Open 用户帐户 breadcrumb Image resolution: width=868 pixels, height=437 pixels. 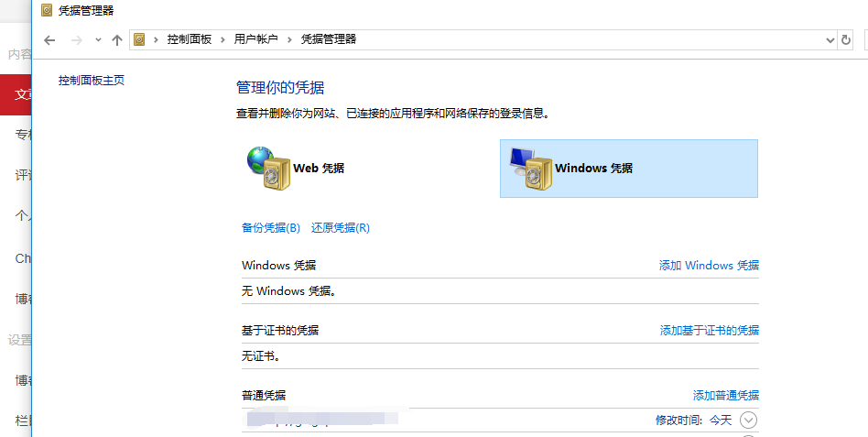click(255, 39)
